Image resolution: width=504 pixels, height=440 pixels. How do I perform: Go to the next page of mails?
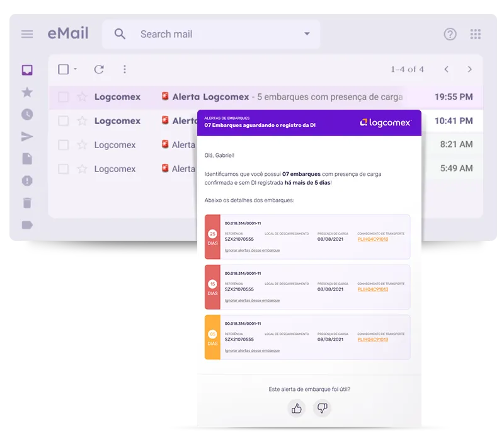(469, 69)
